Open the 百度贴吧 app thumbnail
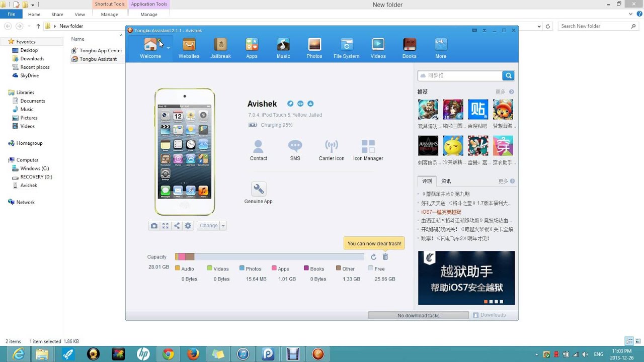 478,109
